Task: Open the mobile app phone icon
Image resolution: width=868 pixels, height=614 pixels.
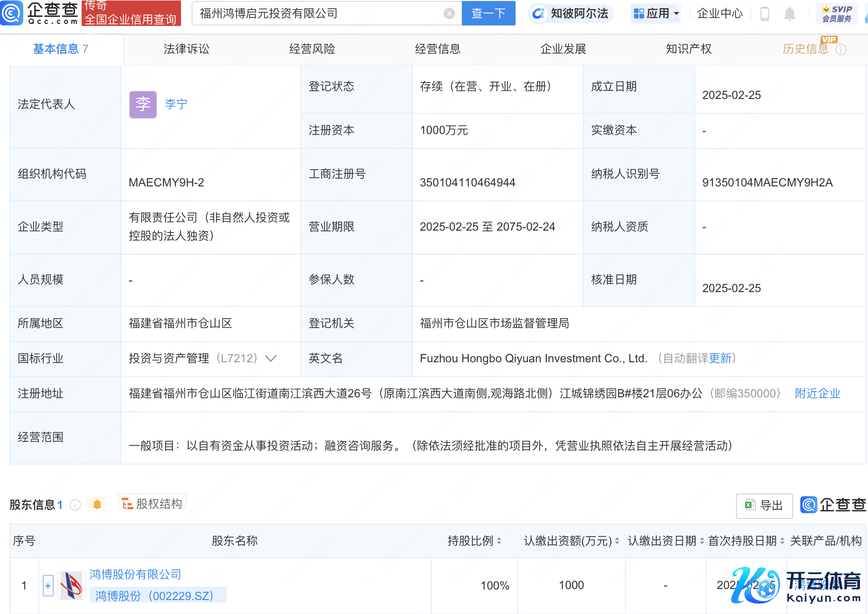Action: [x=765, y=14]
